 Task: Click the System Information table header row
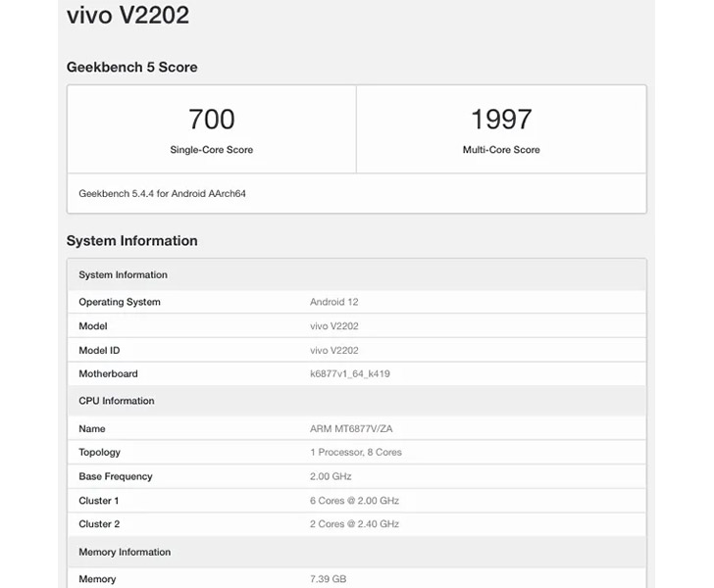tap(357, 274)
